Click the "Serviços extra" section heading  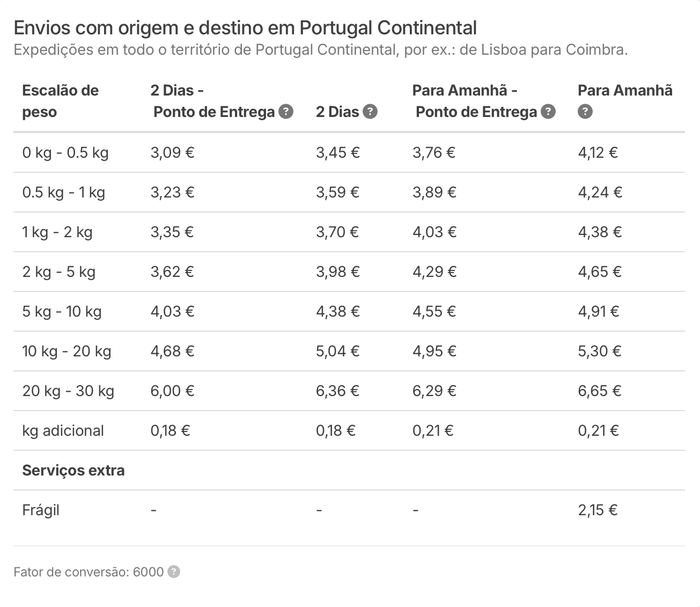pos(73,471)
